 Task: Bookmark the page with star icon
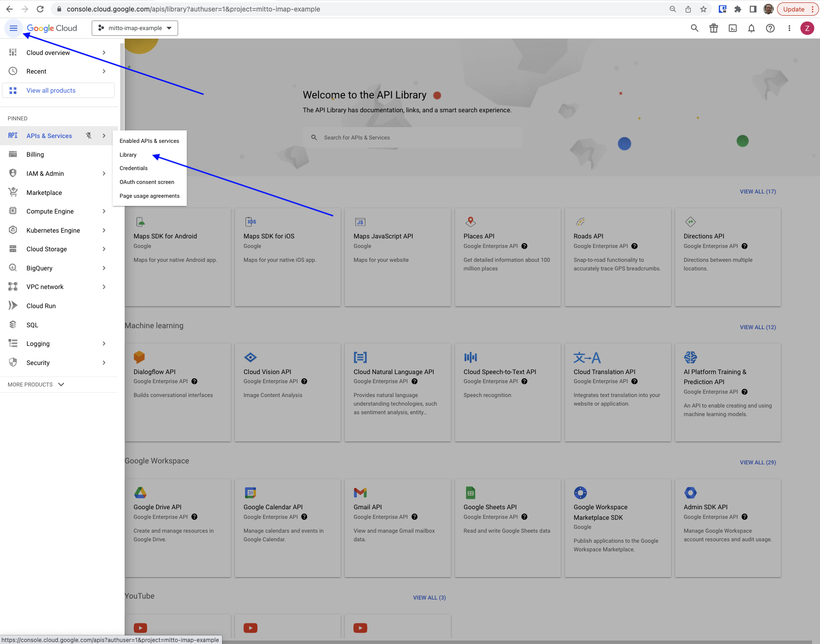pos(703,9)
